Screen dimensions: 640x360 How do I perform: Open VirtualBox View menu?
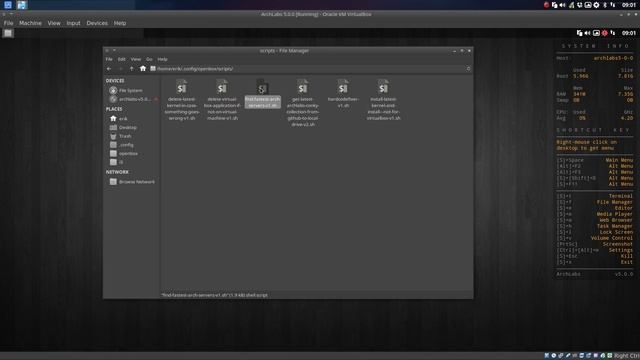click(x=54, y=23)
